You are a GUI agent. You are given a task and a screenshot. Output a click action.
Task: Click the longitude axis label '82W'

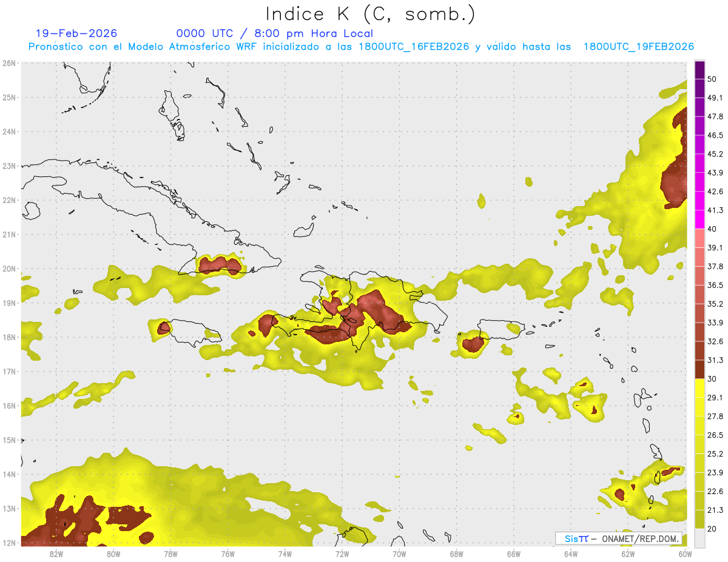[56, 554]
